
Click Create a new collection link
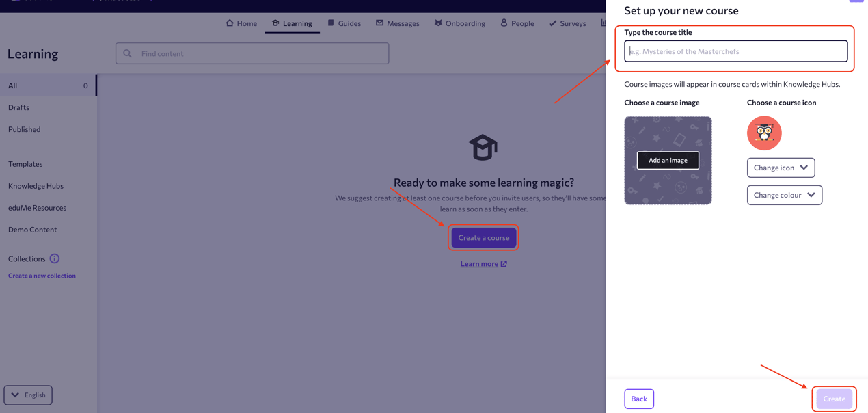[x=42, y=276]
